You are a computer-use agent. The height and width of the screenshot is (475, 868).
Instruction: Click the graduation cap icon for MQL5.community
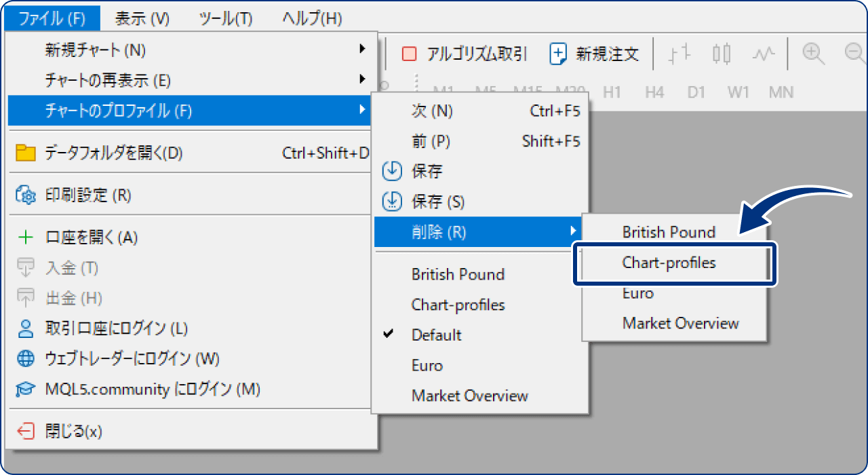pyautogui.click(x=26, y=389)
